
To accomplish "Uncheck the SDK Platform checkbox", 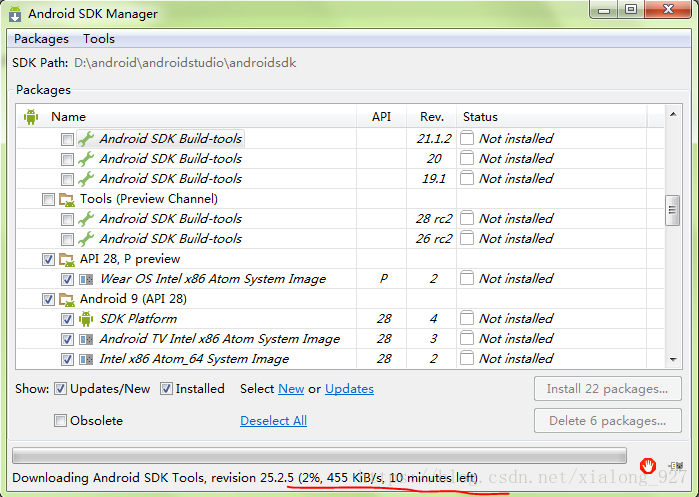I will coord(67,320).
